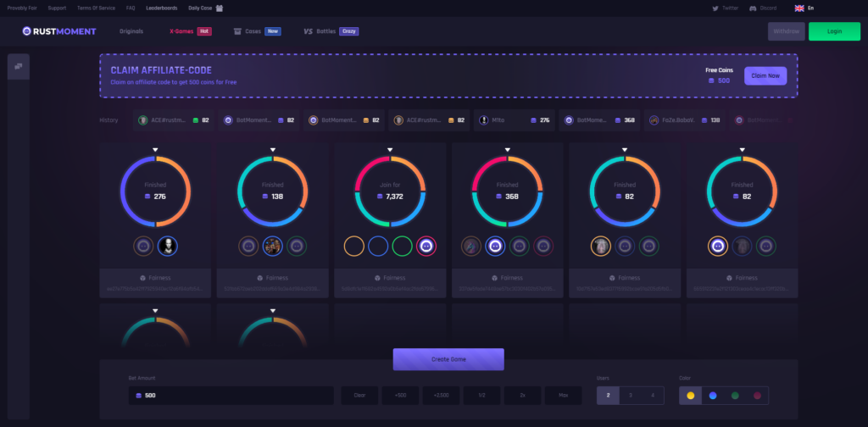This screenshot has width=868, height=427.
Task: Add +500 to bet
Action: click(400, 396)
